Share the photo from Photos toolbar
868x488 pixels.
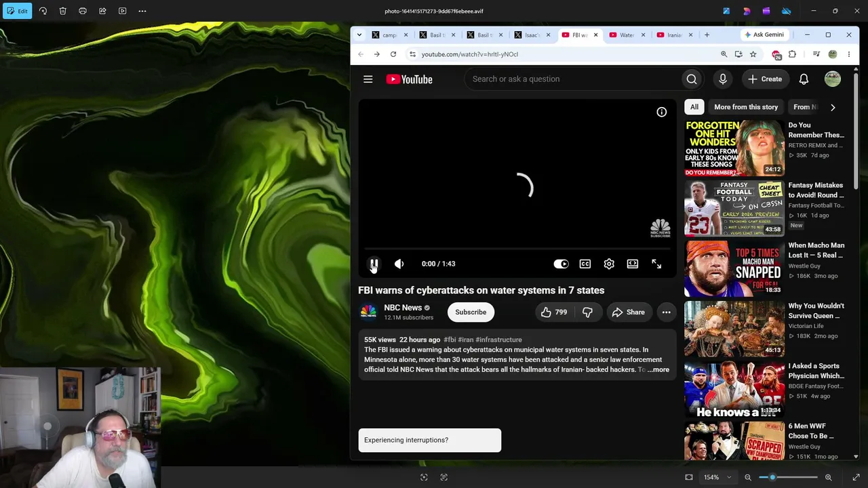102,11
